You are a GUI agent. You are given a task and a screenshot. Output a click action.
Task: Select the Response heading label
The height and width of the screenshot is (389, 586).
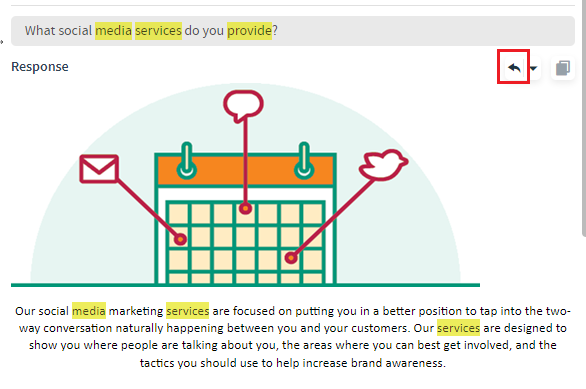[x=40, y=67]
